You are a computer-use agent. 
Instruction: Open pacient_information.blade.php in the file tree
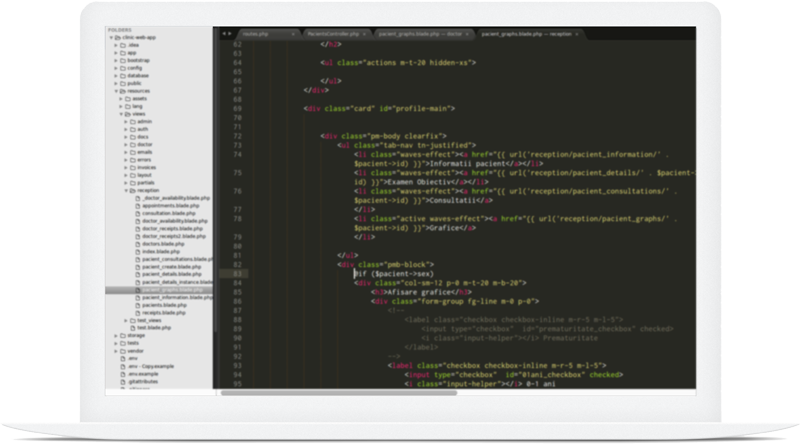tap(175, 297)
